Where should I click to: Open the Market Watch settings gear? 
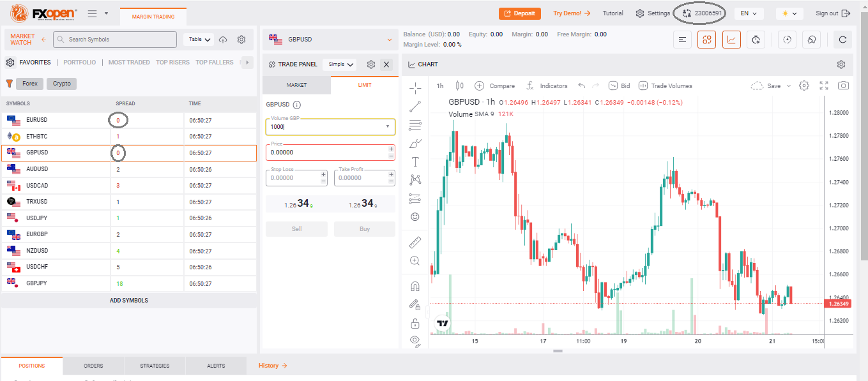point(241,40)
